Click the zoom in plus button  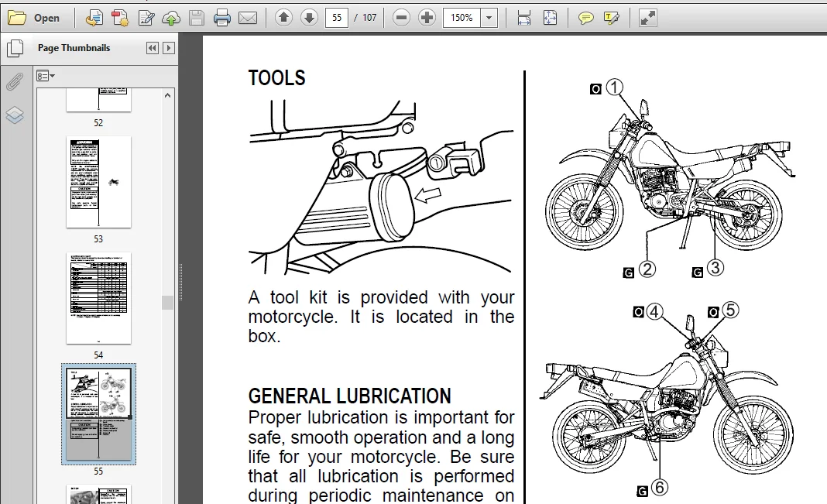point(427,18)
